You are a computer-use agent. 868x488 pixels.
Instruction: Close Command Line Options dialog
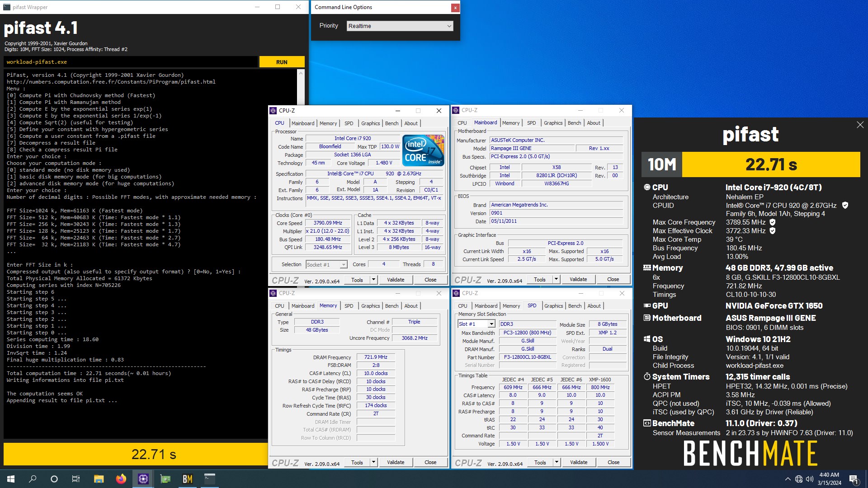[x=455, y=7]
